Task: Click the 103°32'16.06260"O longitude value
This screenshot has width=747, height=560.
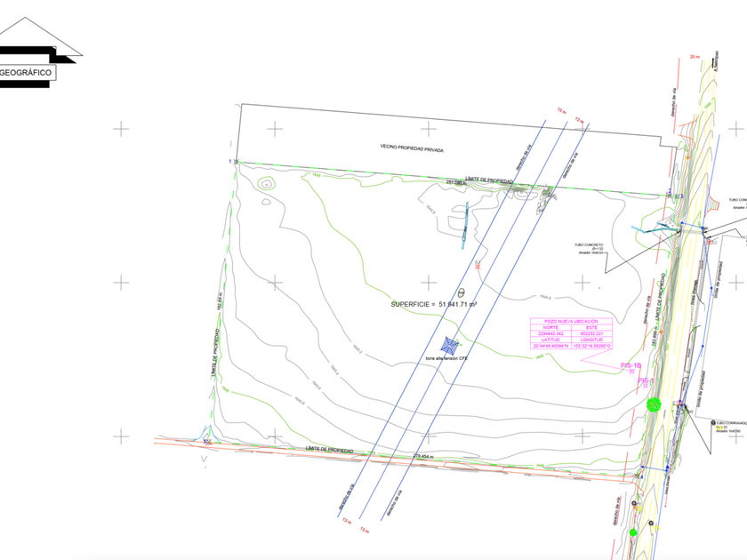Action: coord(591,346)
